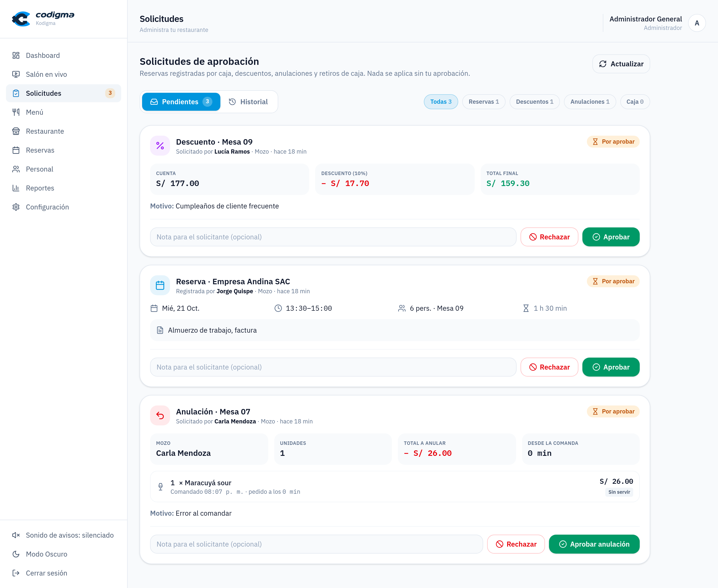Switch to the Historial tab
718x588 pixels.
click(249, 101)
